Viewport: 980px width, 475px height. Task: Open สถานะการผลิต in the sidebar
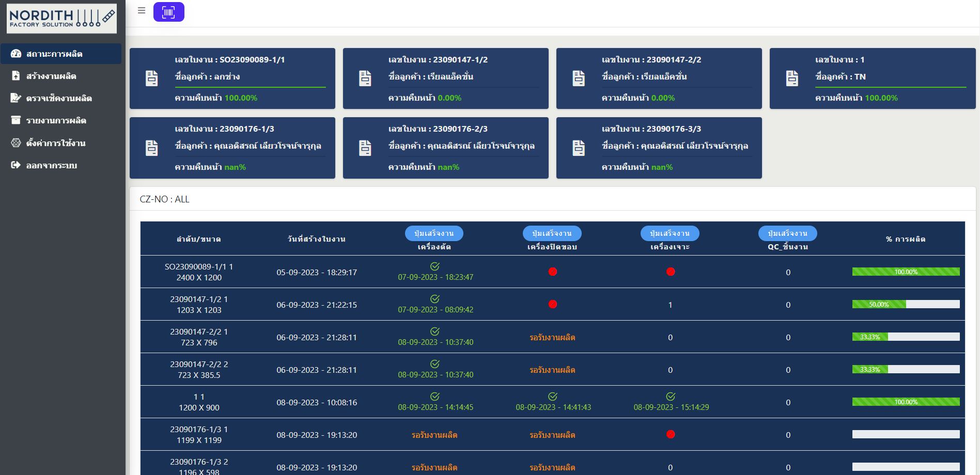tap(54, 54)
